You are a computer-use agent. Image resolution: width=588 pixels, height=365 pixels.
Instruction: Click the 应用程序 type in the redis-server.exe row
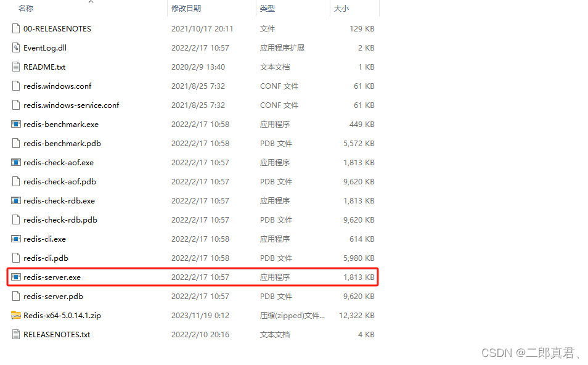click(275, 277)
